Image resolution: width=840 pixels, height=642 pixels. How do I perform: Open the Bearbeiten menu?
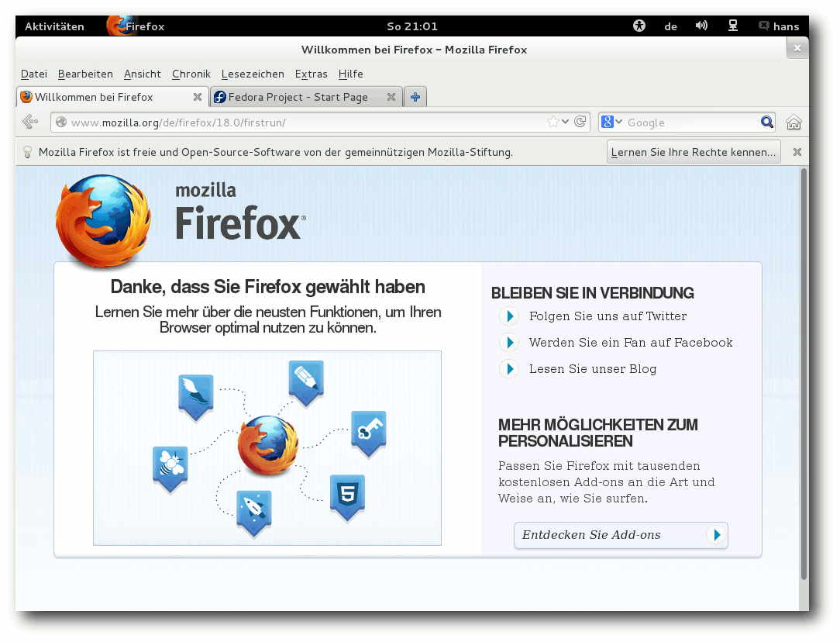tap(85, 74)
